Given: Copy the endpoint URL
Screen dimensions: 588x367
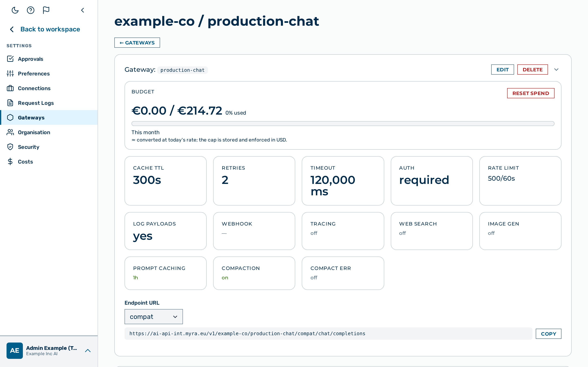Looking at the screenshot, I should pos(548,334).
